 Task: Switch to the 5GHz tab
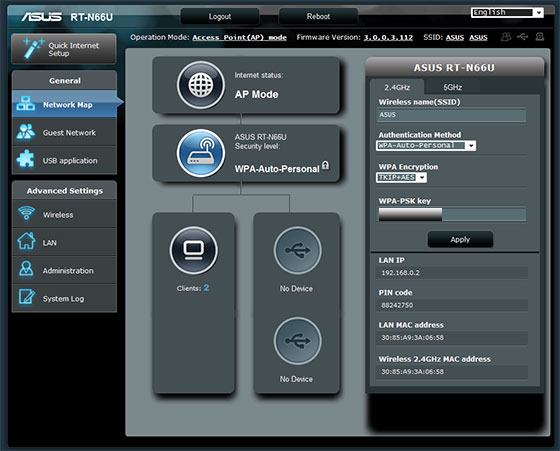(x=452, y=87)
